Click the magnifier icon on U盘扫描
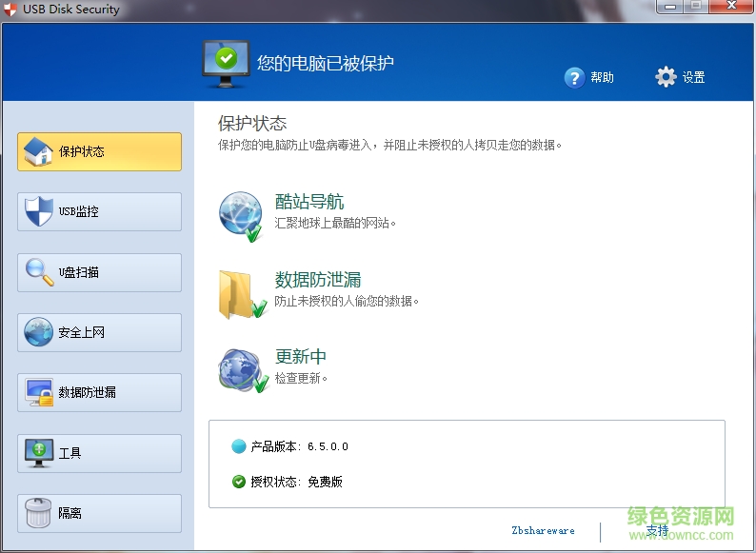Screen dimensions: 756x553 click(40, 272)
